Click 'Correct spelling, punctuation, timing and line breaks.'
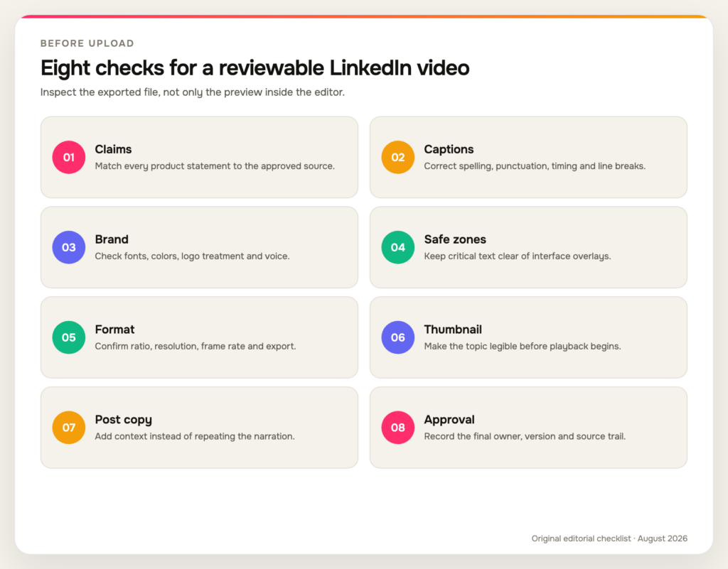Viewport: 728px width, 569px height. (x=535, y=166)
